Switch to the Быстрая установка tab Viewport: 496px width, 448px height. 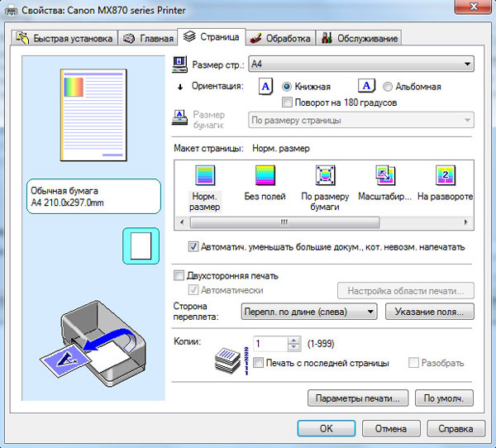64,38
